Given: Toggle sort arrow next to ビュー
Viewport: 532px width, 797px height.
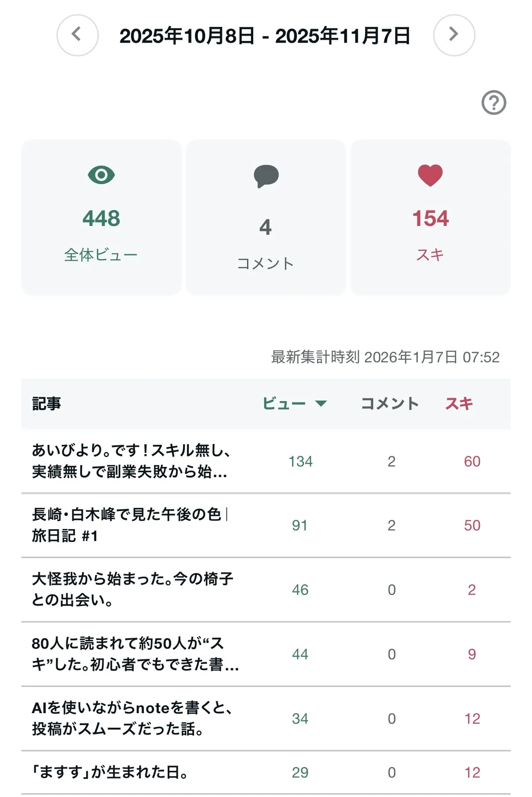Looking at the screenshot, I should coord(321,403).
